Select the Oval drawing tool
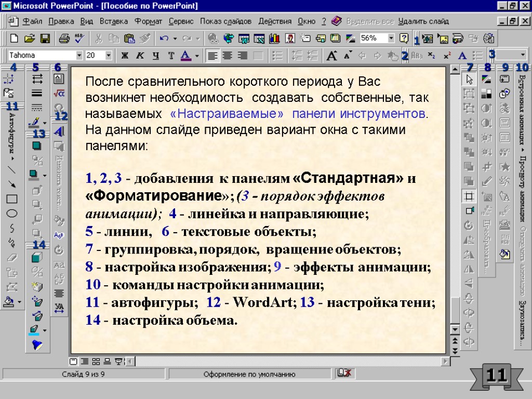Screen dimensions: 532x399 tap(11, 213)
